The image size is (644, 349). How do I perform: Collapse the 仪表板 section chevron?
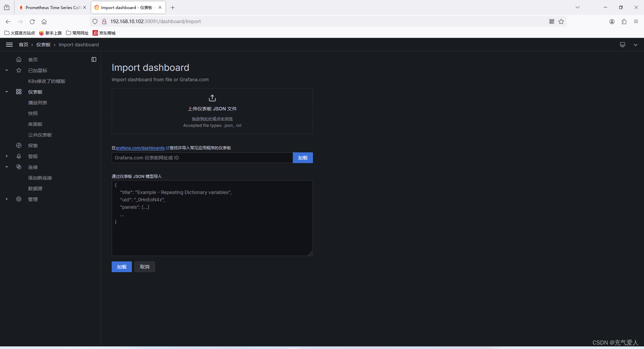(7, 92)
